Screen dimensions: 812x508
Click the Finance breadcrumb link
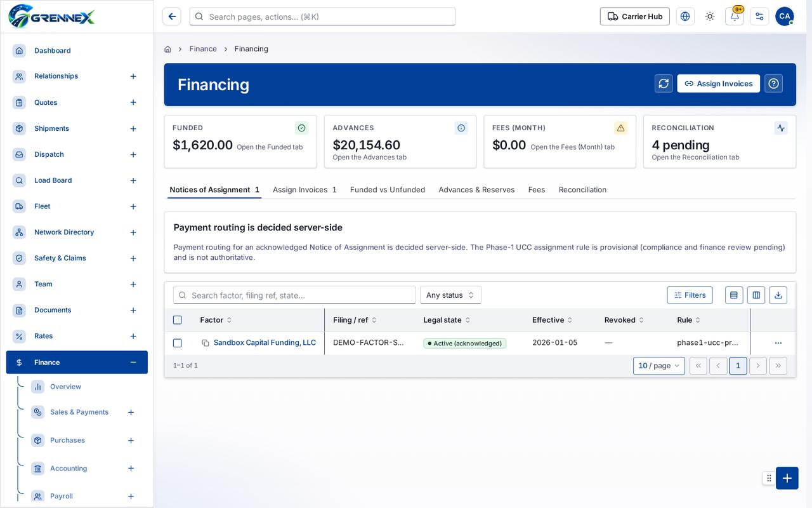click(x=203, y=49)
